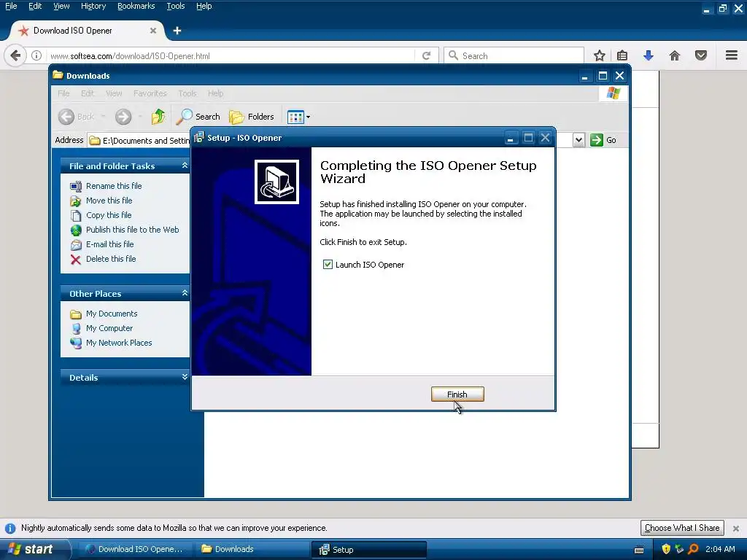Click the taskbar clock showing 2:04 AM
Screen dimensions: 747x560
point(720,549)
